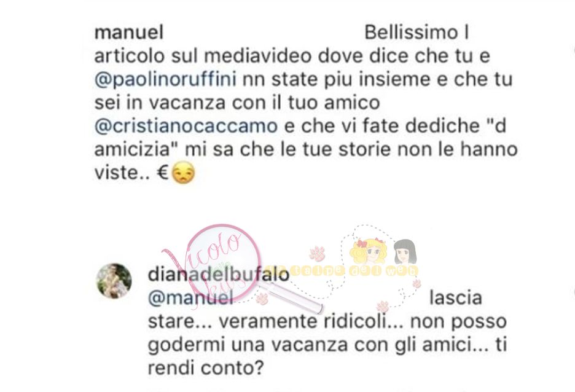Click paw print left of 'lascia' word
The height and width of the screenshot is (392, 575).
click(383, 306)
